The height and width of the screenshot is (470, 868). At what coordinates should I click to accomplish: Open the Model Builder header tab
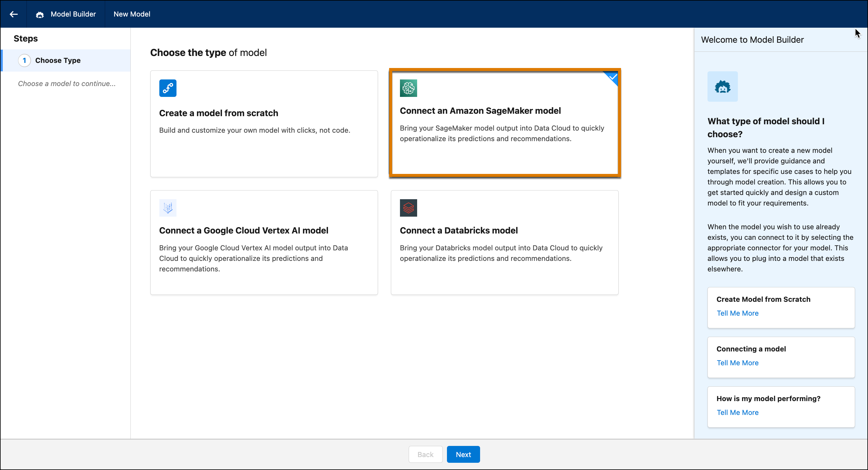click(66, 14)
